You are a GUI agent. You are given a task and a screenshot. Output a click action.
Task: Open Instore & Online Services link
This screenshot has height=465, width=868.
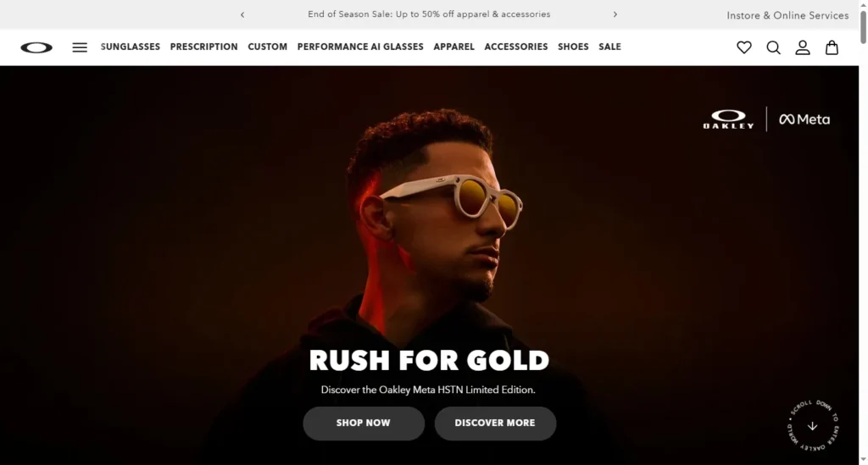[787, 15]
